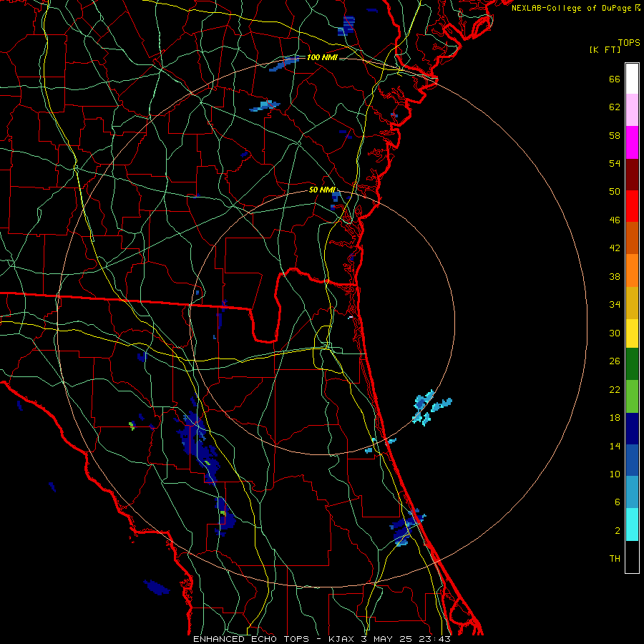
Task: Click the "42" legend value
Action: click(x=615, y=248)
